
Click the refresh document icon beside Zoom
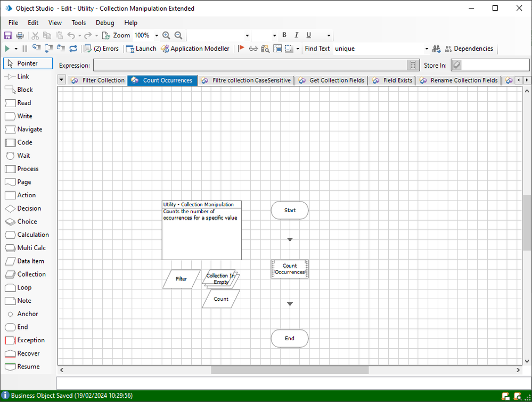coord(105,35)
